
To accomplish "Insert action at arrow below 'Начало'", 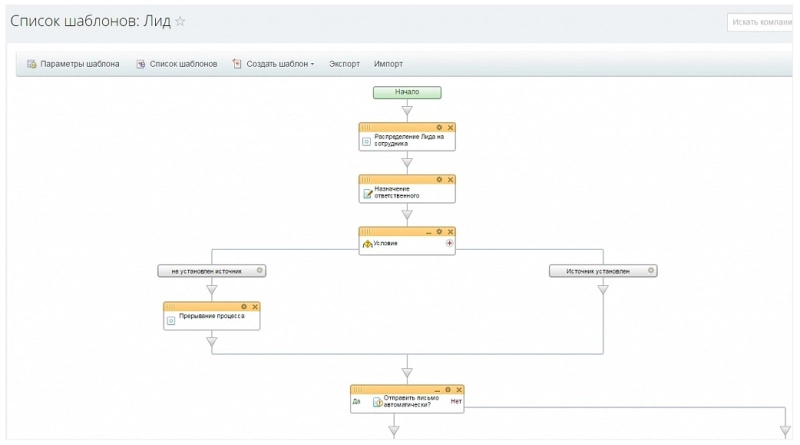I will click(x=407, y=110).
